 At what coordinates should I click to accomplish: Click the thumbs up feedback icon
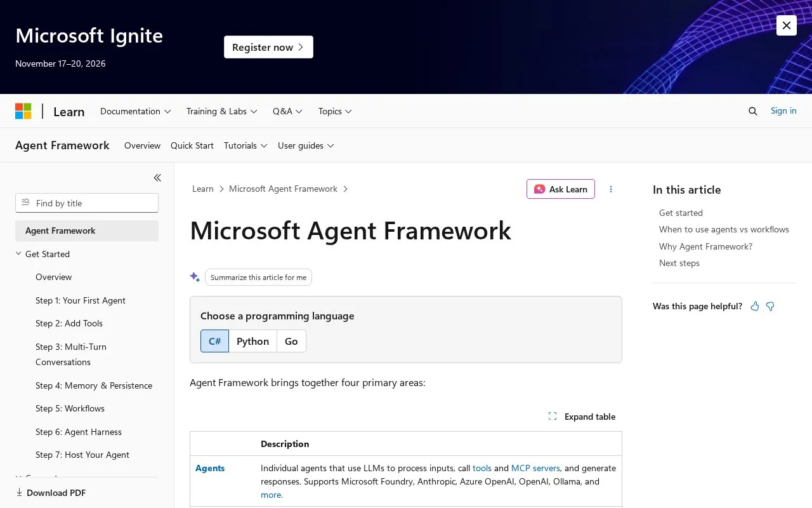pos(755,307)
